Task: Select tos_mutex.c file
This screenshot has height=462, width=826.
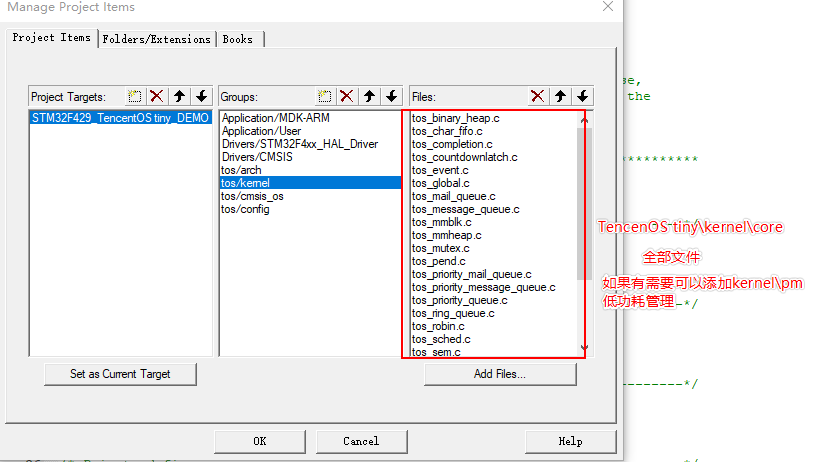Action: [440, 248]
